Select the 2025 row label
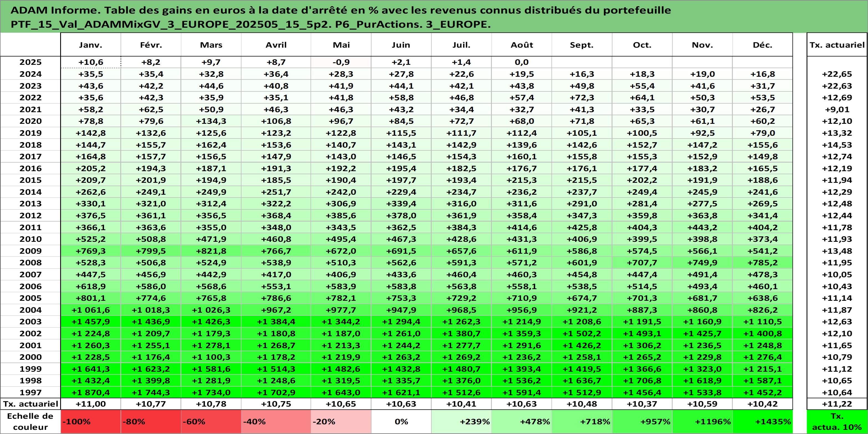 [30, 62]
